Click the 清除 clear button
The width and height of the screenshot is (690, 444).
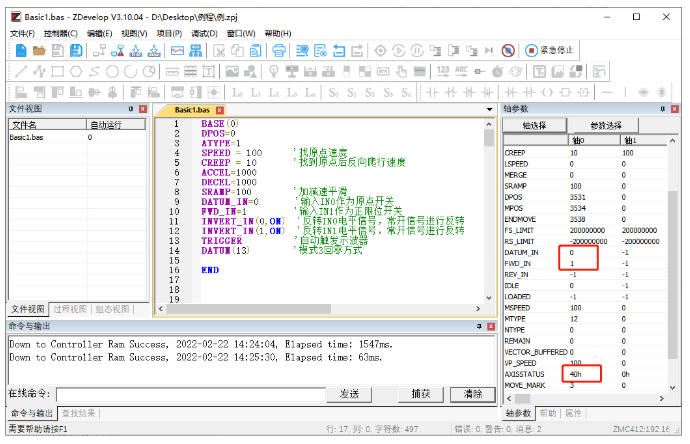coord(473,393)
